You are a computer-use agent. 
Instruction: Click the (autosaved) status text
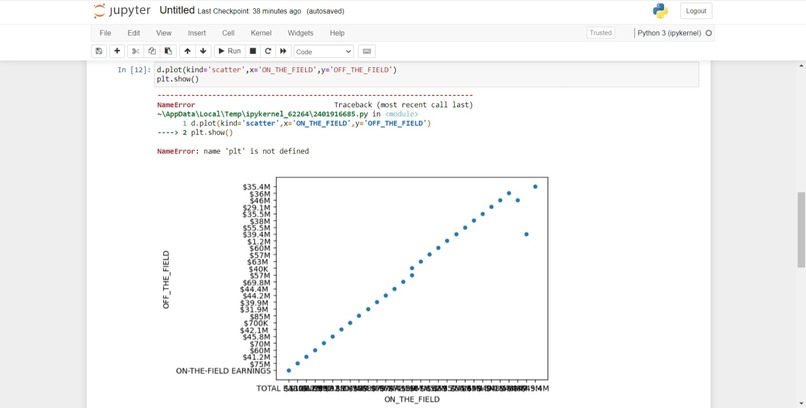(x=325, y=11)
